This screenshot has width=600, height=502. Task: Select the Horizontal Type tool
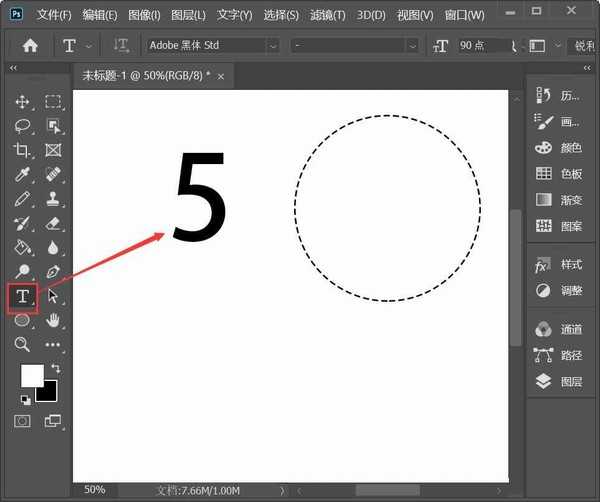point(22,296)
